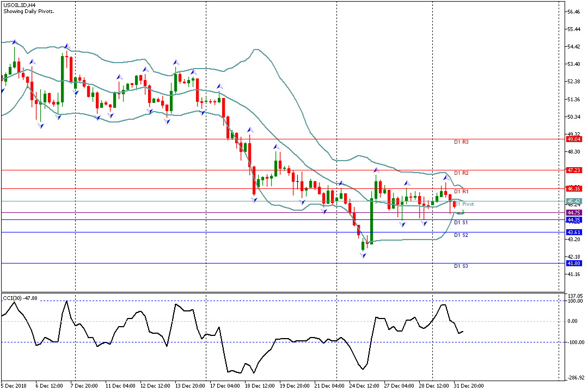588x392 pixels.
Task: Select the red 49.04 price tag
Action: [x=574, y=139]
